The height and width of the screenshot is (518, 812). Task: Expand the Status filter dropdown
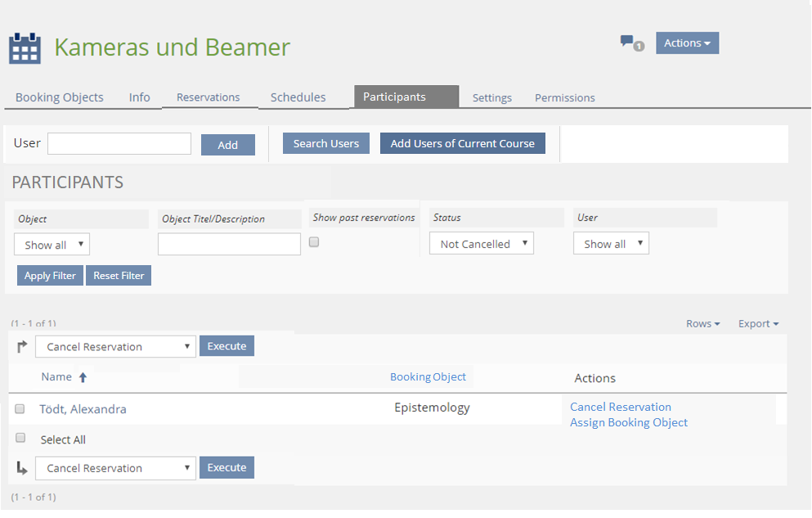point(481,244)
